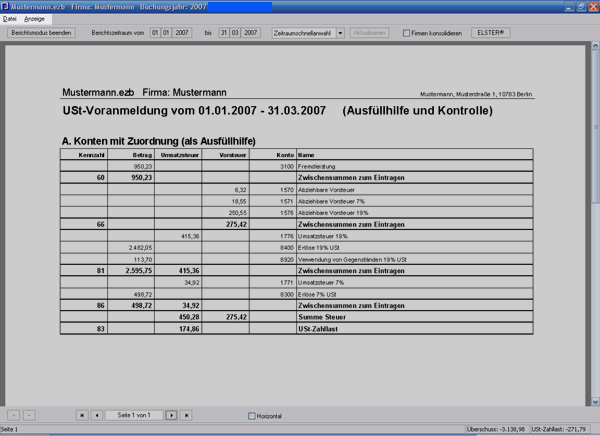
Task: Click the Zeitraumschnellanwahl combo box field
Action: pos(304,33)
